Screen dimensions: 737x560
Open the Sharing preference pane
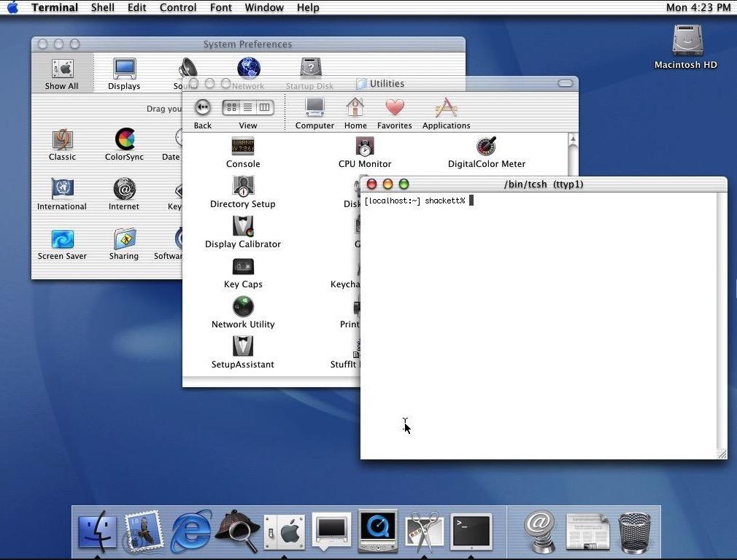[123, 244]
